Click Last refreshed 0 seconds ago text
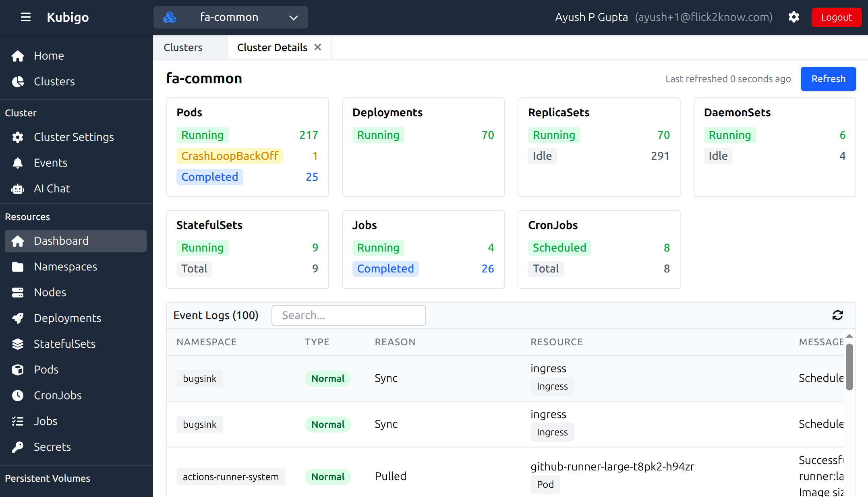868x497 pixels. tap(728, 79)
